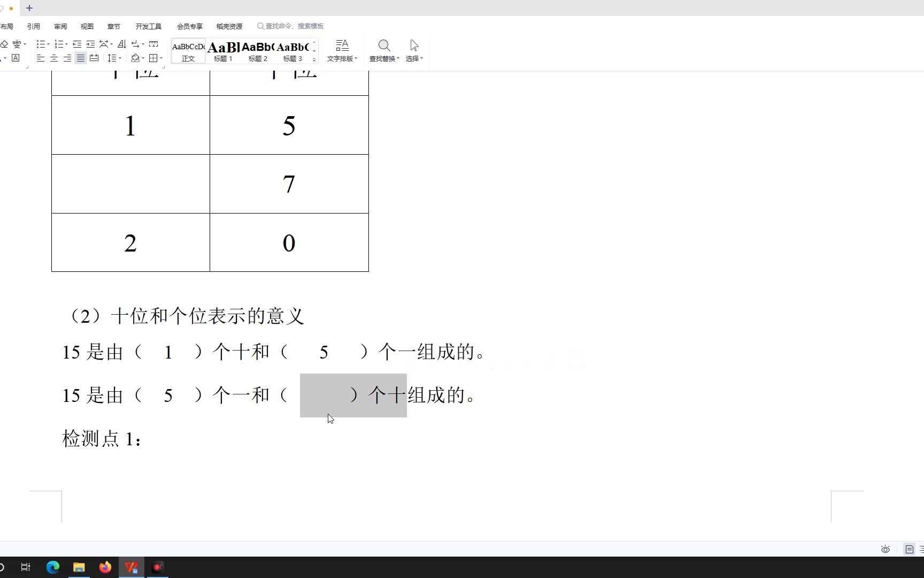The image size is (924, 578).
Task: Select the bullet list icon
Action: pyautogui.click(x=40, y=44)
